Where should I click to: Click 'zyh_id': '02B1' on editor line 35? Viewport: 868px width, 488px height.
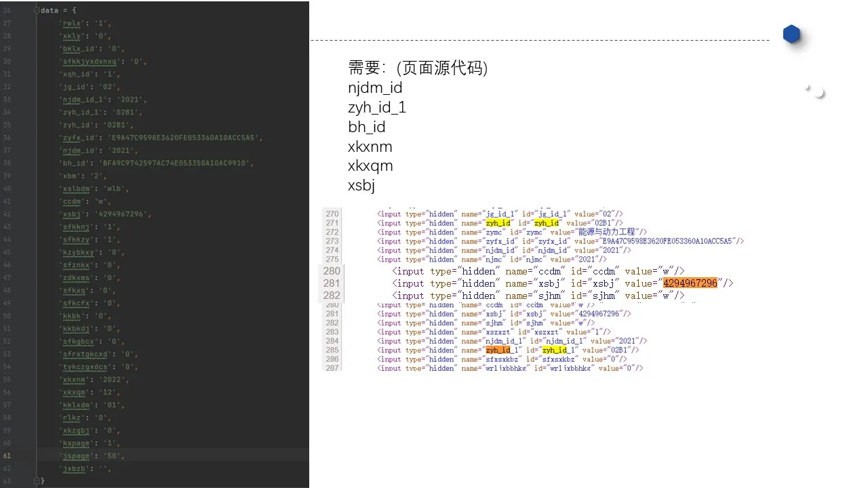tap(97, 125)
